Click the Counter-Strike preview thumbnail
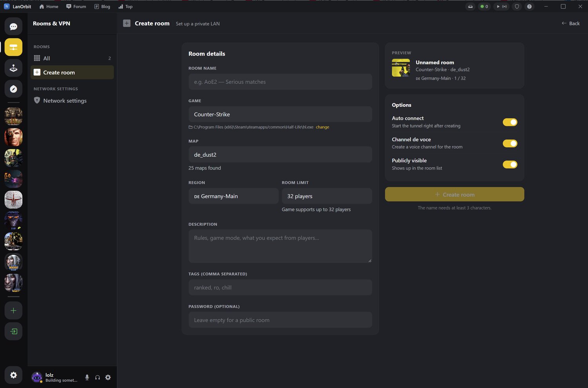This screenshot has width=588, height=388. click(x=401, y=68)
